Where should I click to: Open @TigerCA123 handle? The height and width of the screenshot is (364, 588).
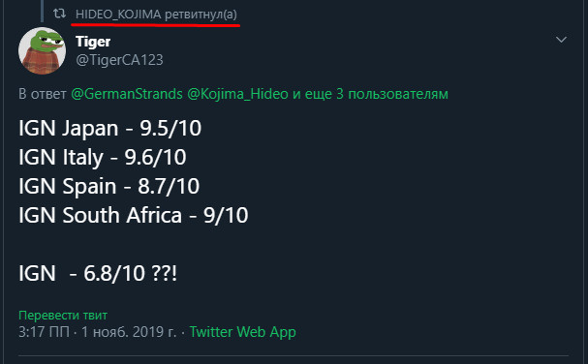pyautogui.click(x=119, y=60)
